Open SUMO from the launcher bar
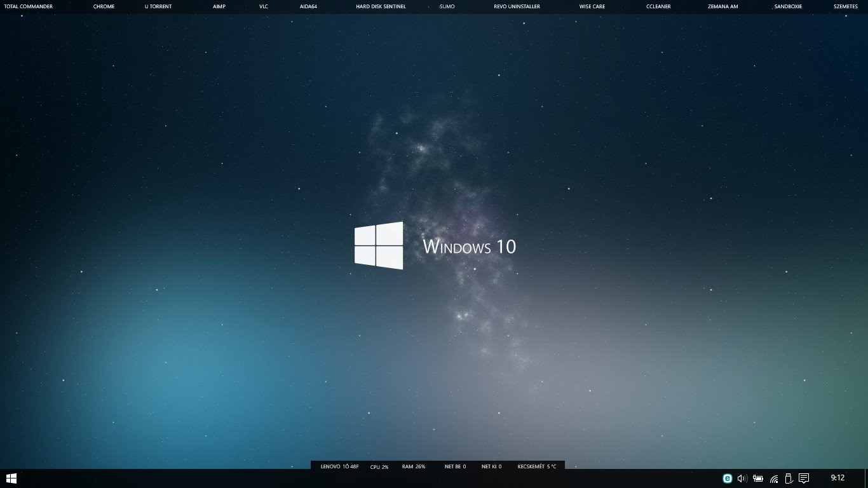Image resolution: width=868 pixels, height=488 pixels. point(447,6)
